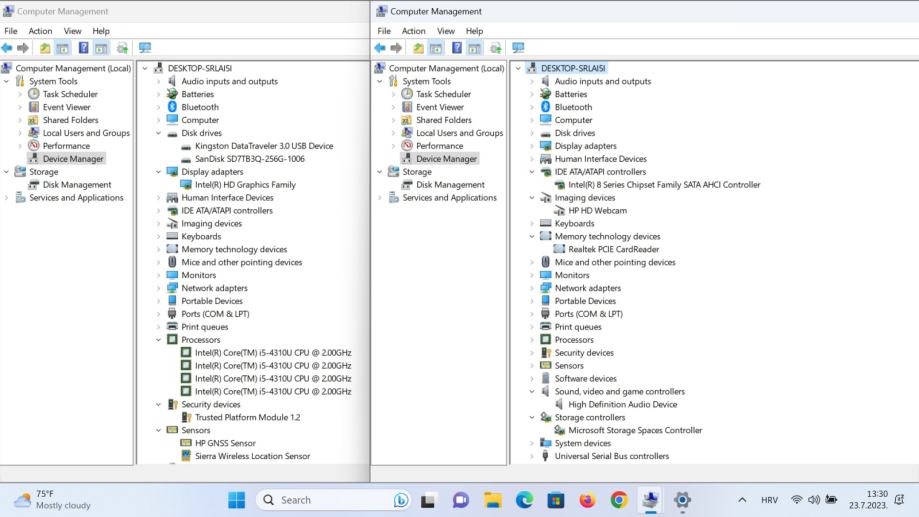Select Local Users and Groups in right window
The width and height of the screenshot is (919, 517).
[460, 133]
